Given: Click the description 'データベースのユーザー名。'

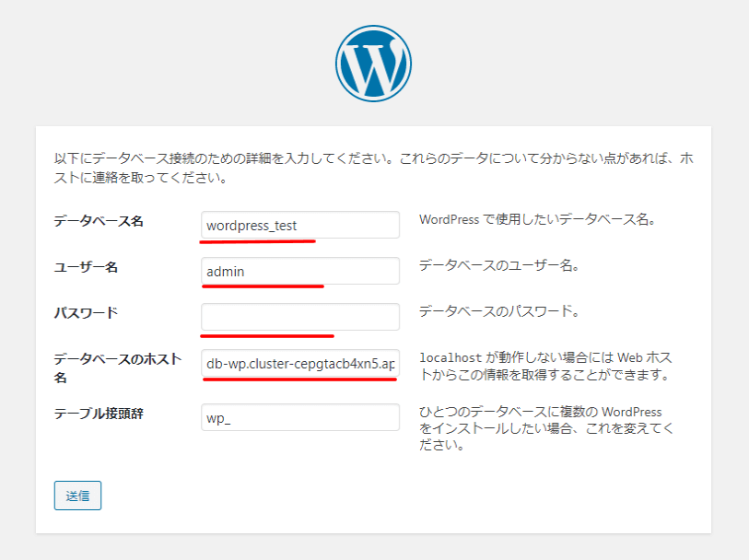Looking at the screenshot, I should click(x=499, y=265).
